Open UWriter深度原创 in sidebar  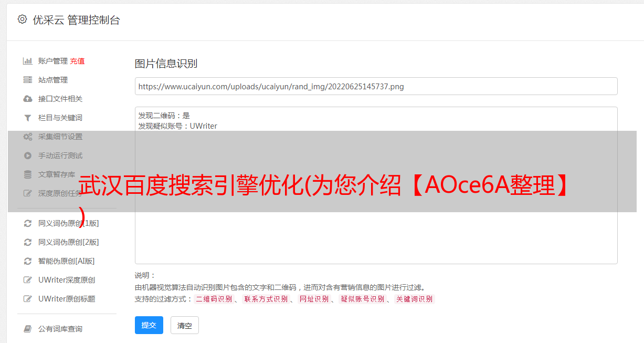67,280
